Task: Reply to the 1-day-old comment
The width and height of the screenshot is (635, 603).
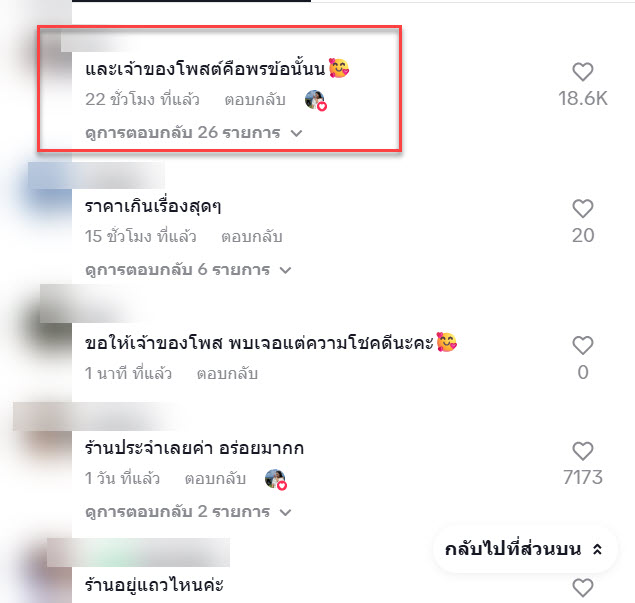Action: tap(215, 479)
